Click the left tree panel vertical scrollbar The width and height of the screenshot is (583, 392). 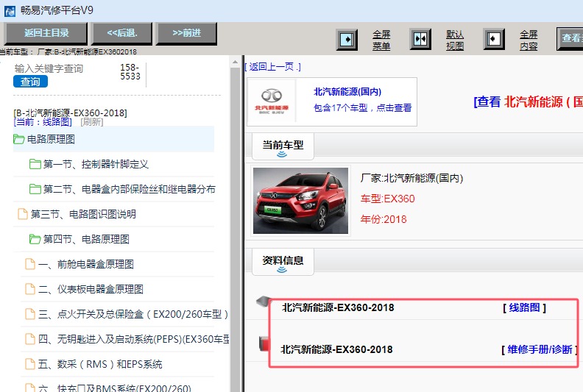[235, 229]
